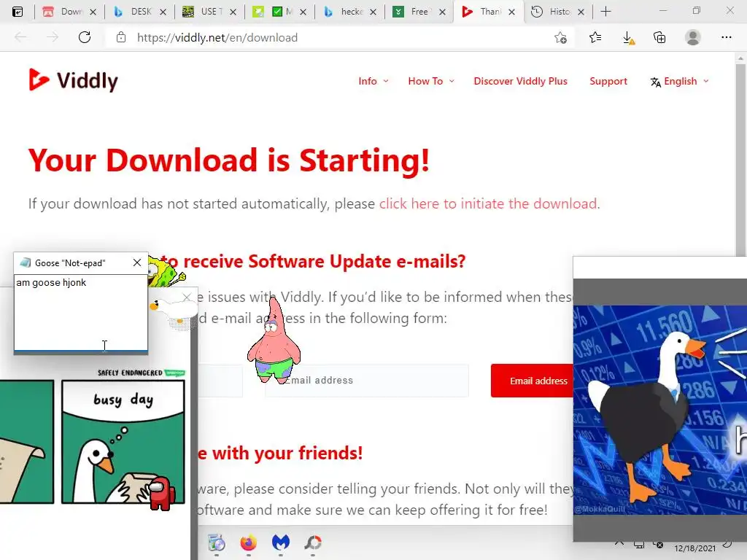
Task: Reload the current page
Action: click(x=85, y=38)
